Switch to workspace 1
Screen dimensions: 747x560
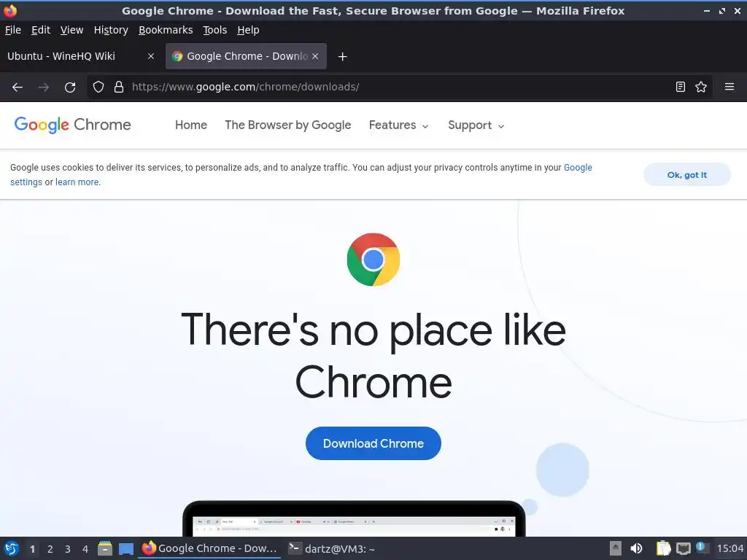(32, 549)
